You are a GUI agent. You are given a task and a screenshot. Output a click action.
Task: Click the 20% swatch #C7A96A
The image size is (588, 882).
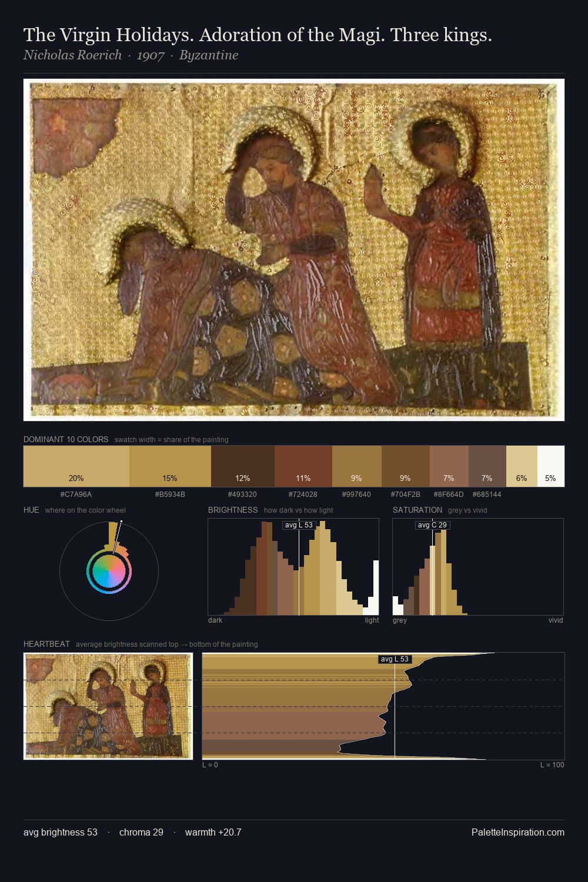tap(76, 466)
